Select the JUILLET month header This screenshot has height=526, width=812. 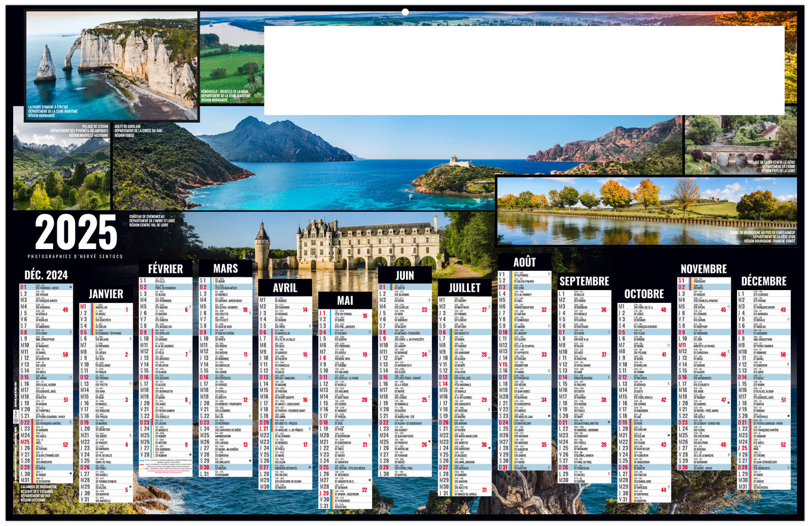(464, 288)
